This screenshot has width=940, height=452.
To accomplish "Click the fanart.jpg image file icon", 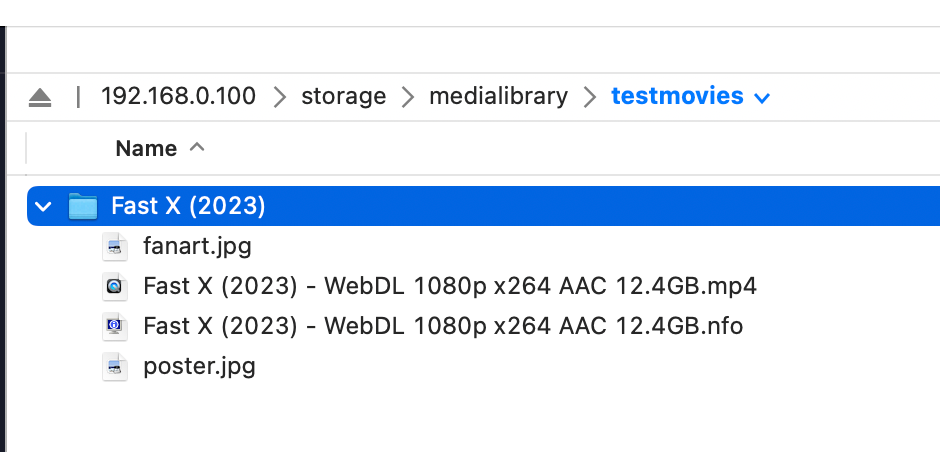I will 116,246.
